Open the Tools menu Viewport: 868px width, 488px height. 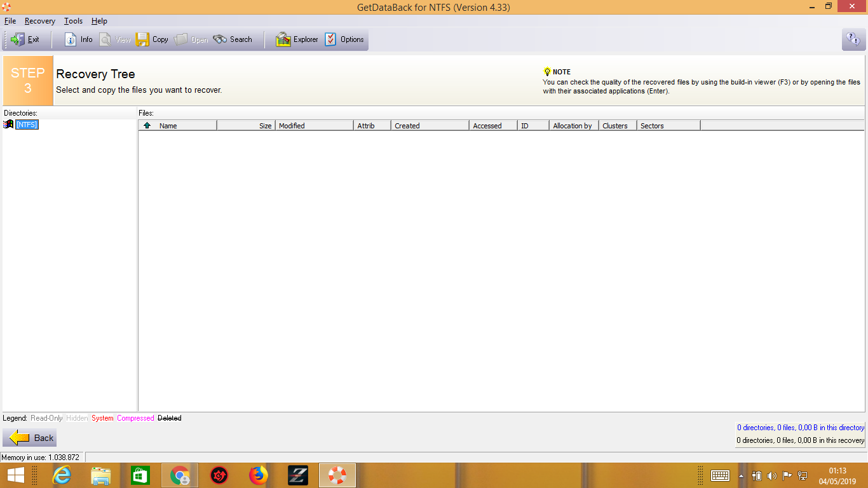[x=73, y=21]
